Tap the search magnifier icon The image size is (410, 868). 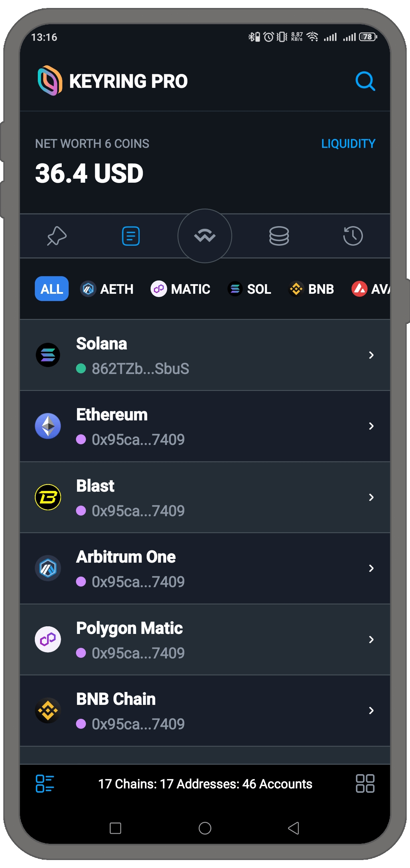point(365,81)
